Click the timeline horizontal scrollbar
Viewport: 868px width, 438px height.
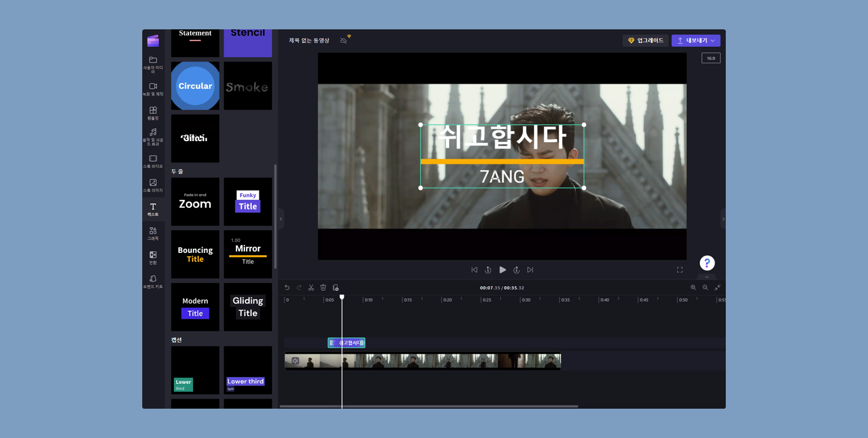tap(429, 406)
